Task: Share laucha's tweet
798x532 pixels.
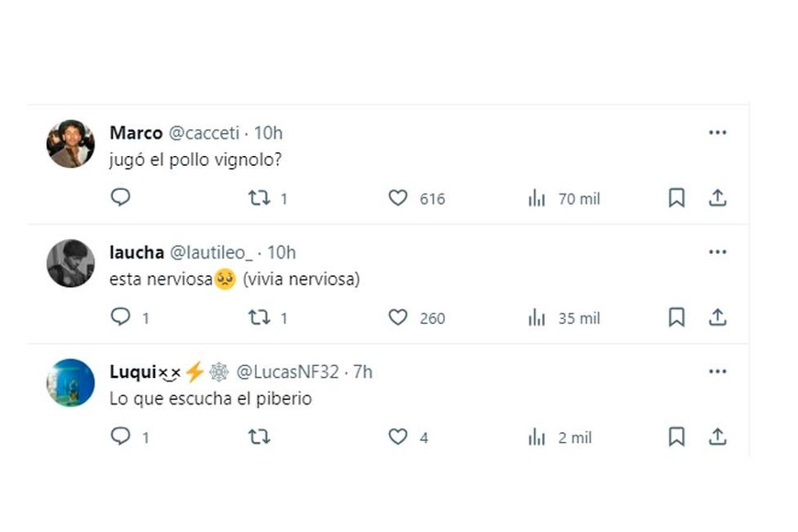Action: pos(717,317)
